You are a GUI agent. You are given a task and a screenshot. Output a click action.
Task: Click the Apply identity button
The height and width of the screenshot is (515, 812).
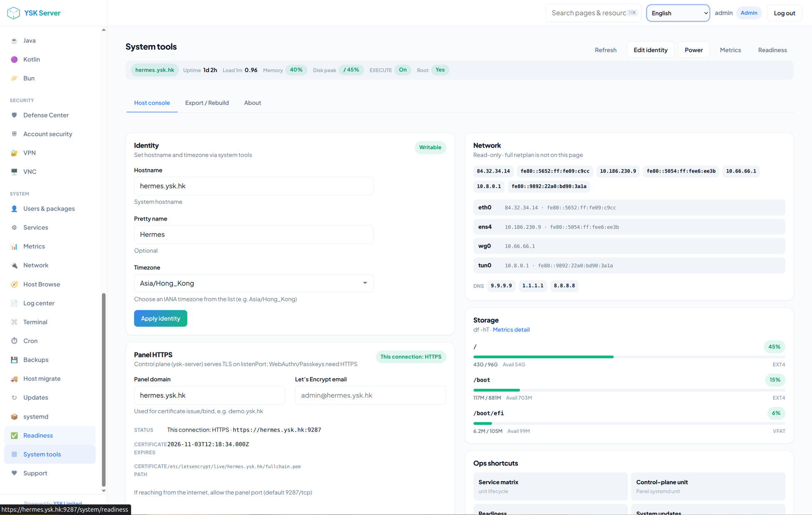160,318
